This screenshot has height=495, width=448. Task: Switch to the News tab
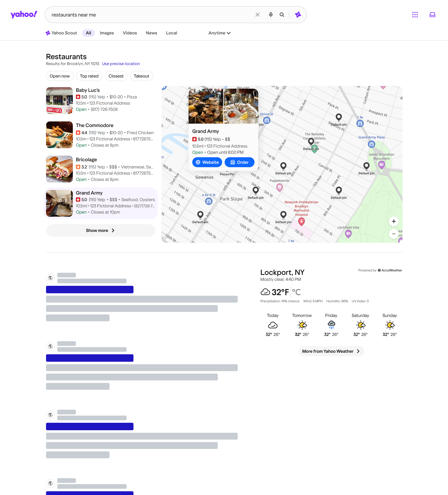tap(151, 33)
